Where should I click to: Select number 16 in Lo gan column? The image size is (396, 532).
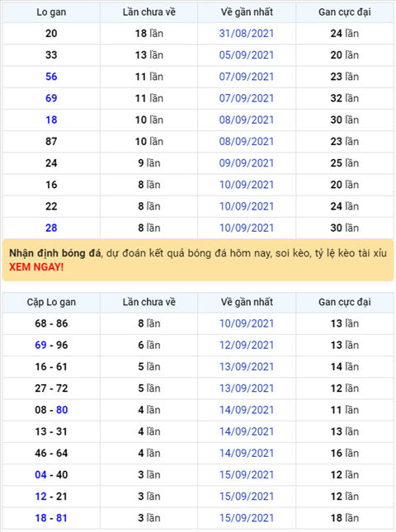pos(51,185)
